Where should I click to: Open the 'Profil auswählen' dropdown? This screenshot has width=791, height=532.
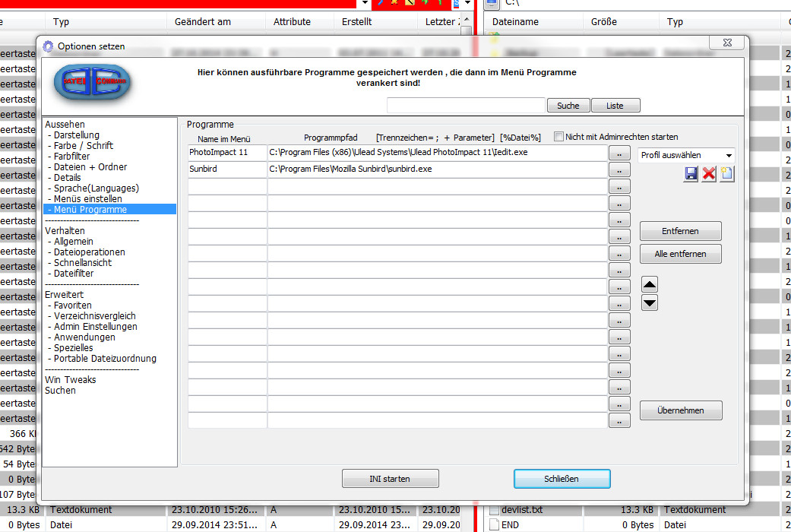687,155
